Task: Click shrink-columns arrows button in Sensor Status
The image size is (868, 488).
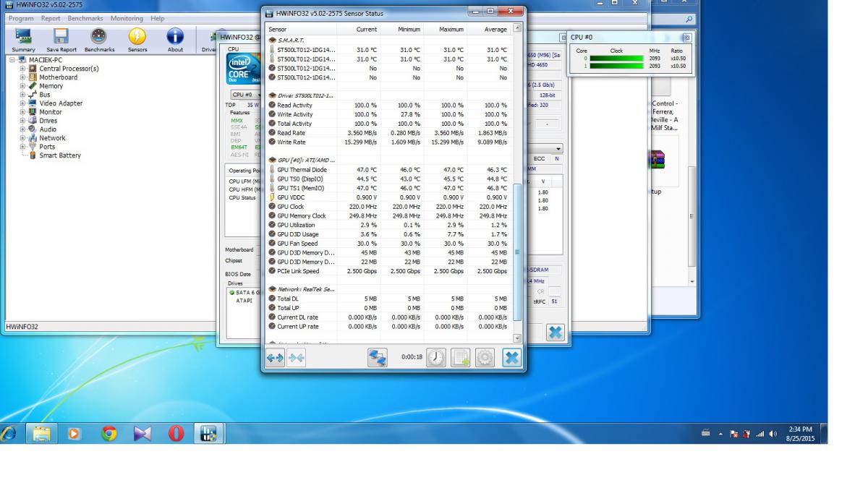Action: point(297,357)
